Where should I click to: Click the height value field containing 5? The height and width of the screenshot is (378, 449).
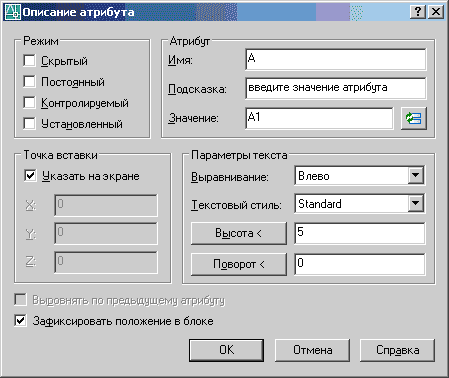[x=360, y=233]
